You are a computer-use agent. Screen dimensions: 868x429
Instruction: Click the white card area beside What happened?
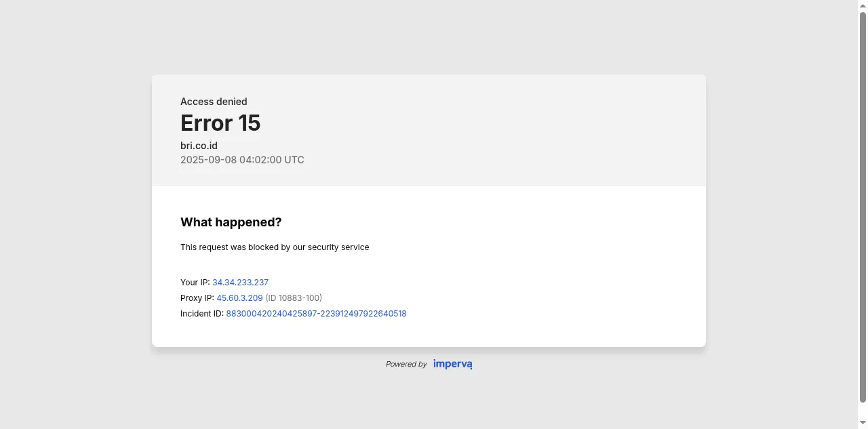[488, 222]
